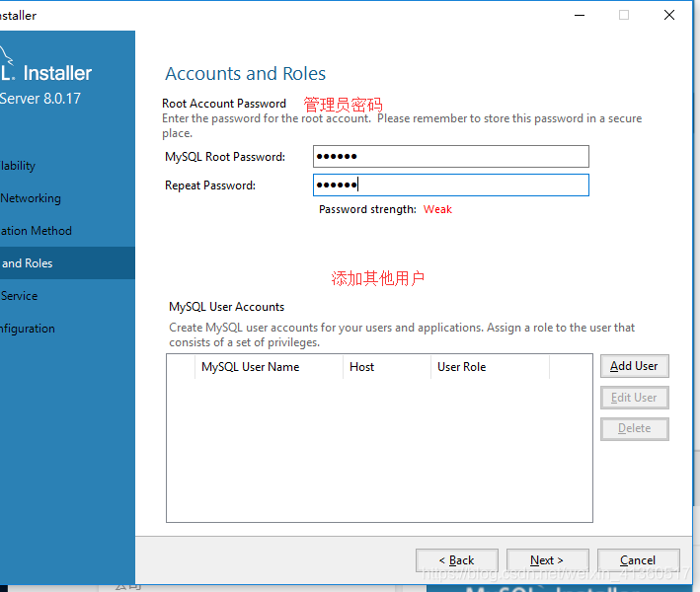Click the disabled maximize window icon
Viewport: 700px width, 592px height.
pyautogui.click(x=624, y=15)
